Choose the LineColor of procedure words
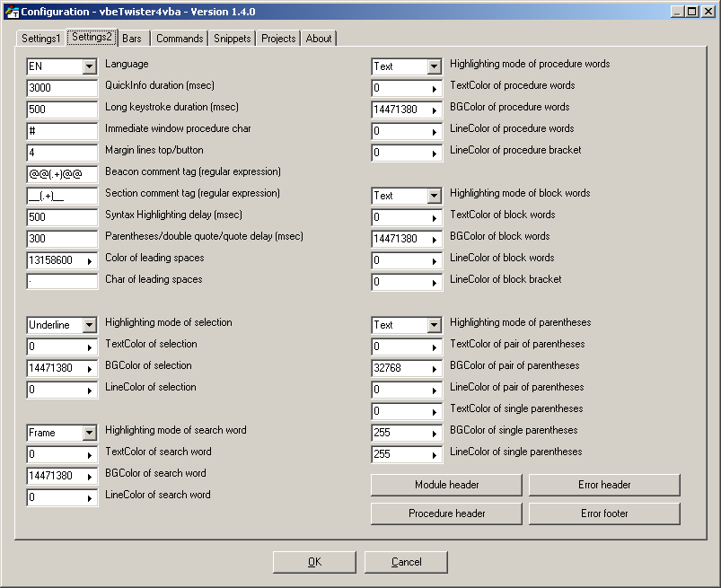This screenshot has width=721, height=588. click(x=434, y=132)
